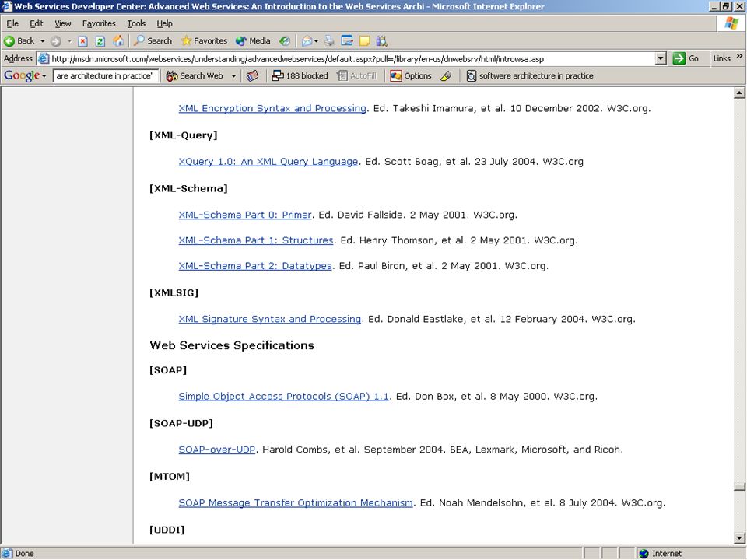Screen dimensions: 747x560
Task: Open the History icon
Action: (x=285, y=41)
